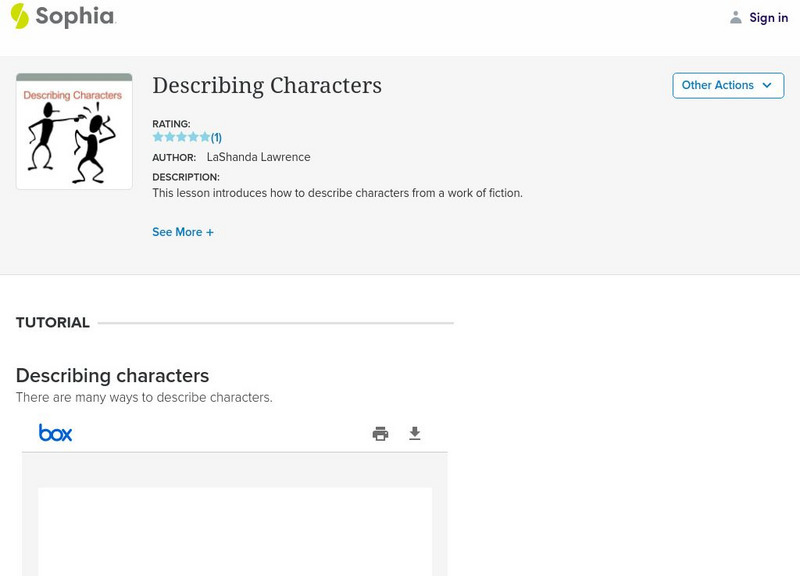Click the rating count (1)
Viewport: 800px width, 576px height.
216,138
